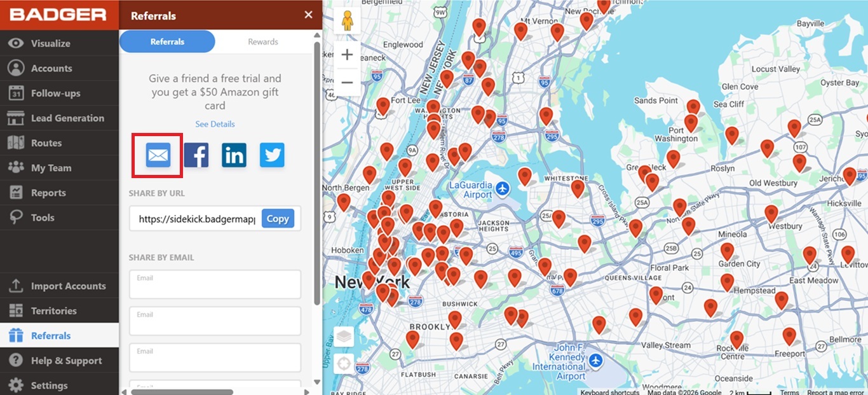Click the Import Accounts upload icon
Viewport: 868px width, 395px height.
click(x=16, y=286)
